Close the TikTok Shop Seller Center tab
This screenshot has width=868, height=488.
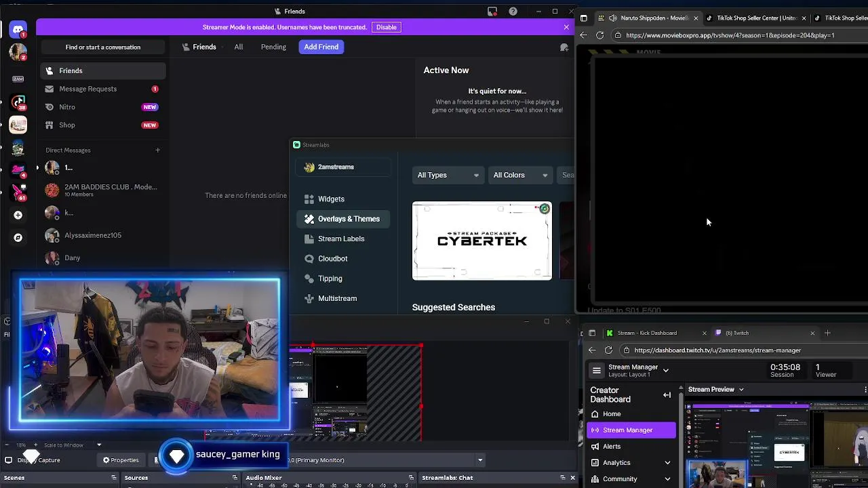[804, 18]
